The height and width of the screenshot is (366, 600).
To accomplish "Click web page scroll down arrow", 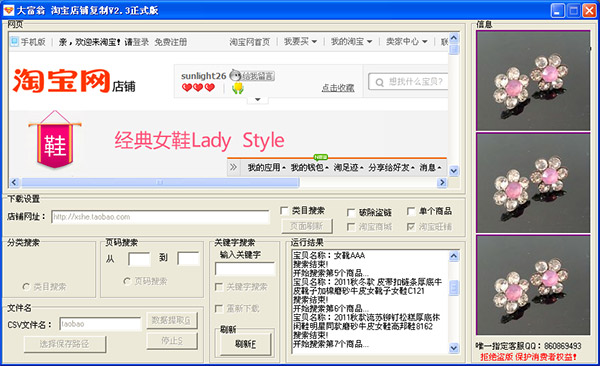I will 454,171.
